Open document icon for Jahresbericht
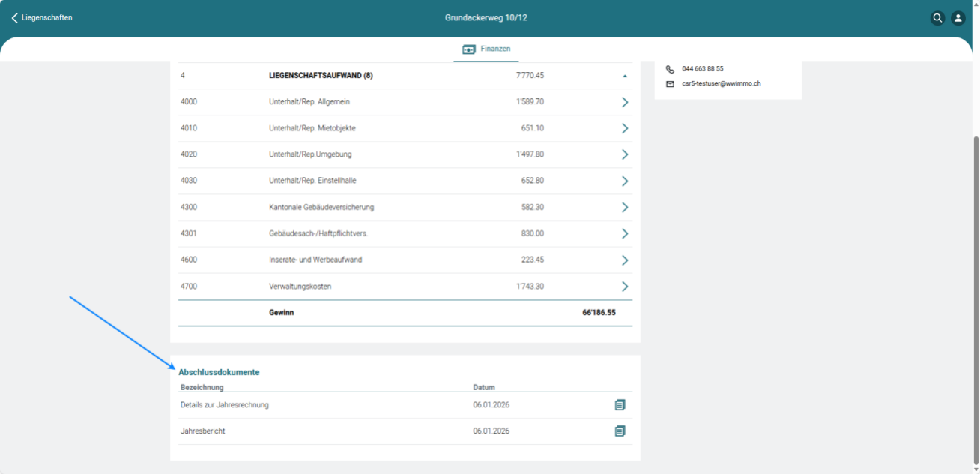The width and height of the screenshot is (980, 474). point(620,431)
